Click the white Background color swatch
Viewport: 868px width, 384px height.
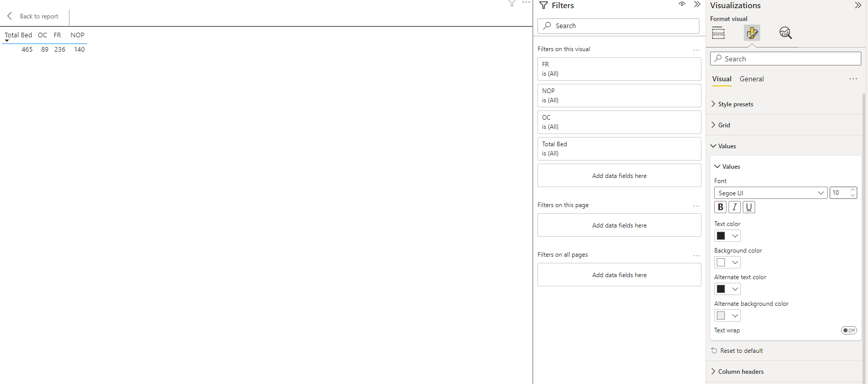[721, 262]
